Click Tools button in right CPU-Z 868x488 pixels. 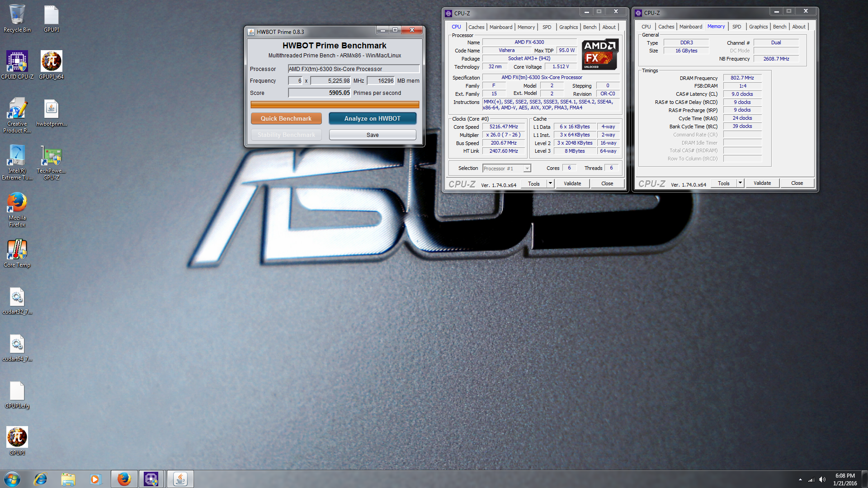coord(724,183)
